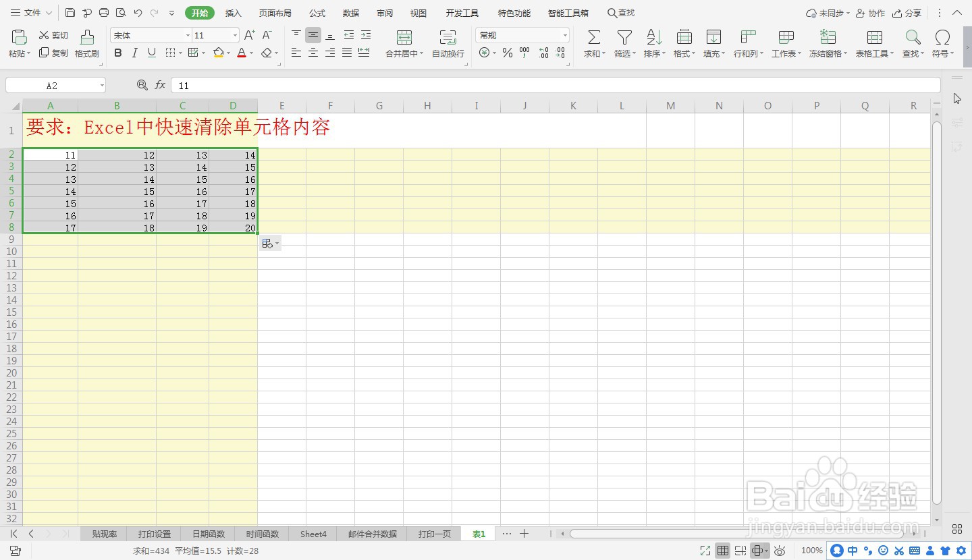Open the 文件 menu dropdown
This screenshot has height=560, width=972.
pos(31,13)
